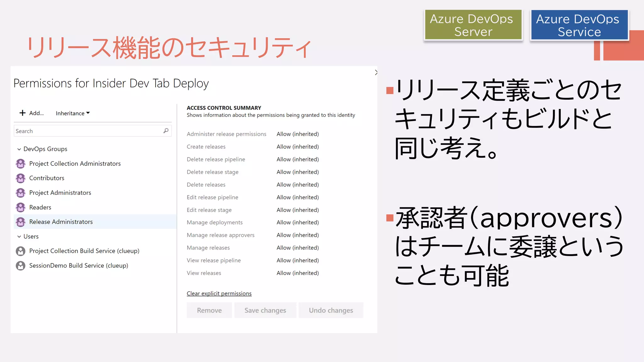The image size is (644, 362).
Task: Select the Project Administrators group
Action: pyautogui.click(x=95, y=193)
